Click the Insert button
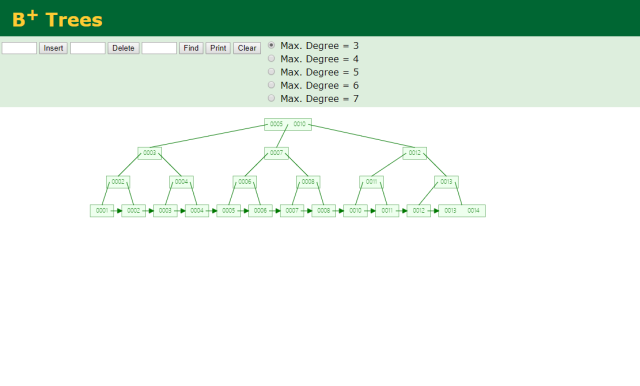This screenshot has width=640, height=386. 53,48
